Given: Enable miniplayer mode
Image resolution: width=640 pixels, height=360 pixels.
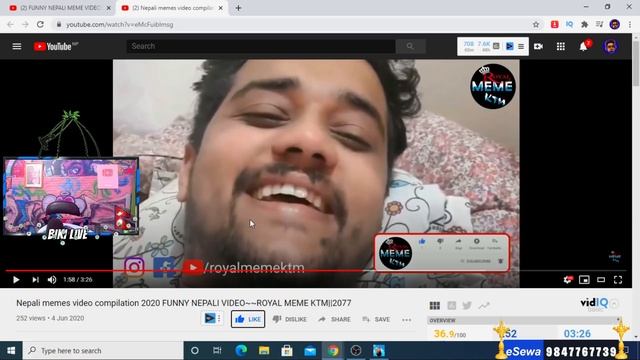Looking at the screenshot, I should point(584,280).
